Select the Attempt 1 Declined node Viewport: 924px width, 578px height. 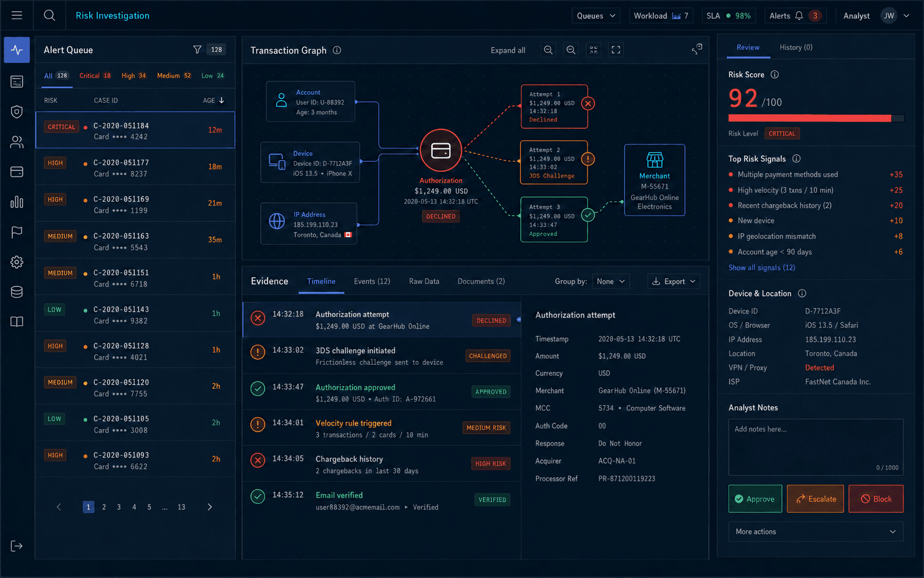pyautogui.click(x=554, y=106)
